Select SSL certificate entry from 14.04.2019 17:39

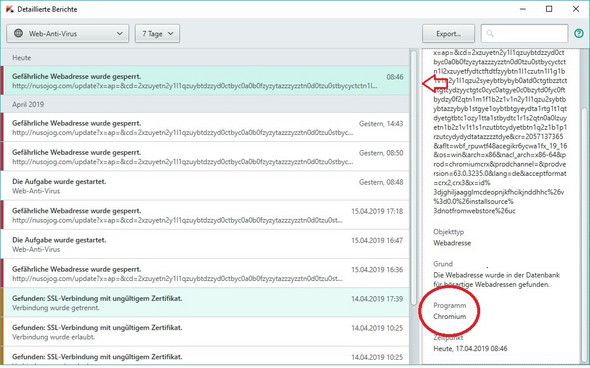coord(205,303)
